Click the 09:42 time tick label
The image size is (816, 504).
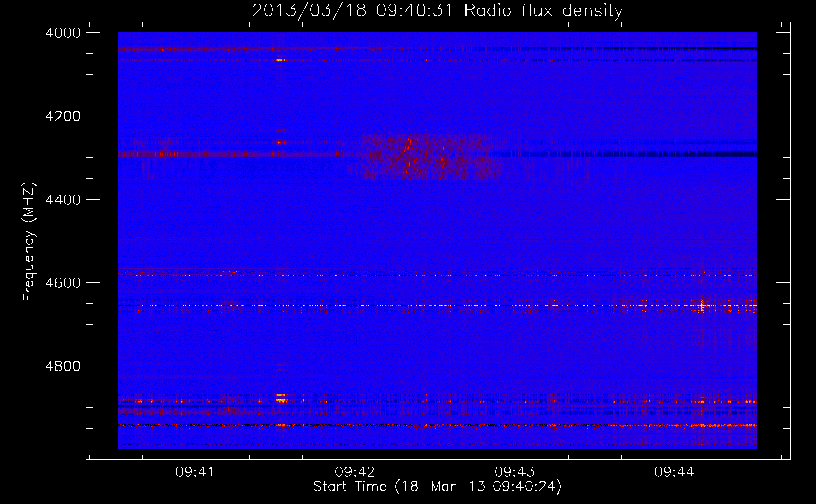(355, 472)
